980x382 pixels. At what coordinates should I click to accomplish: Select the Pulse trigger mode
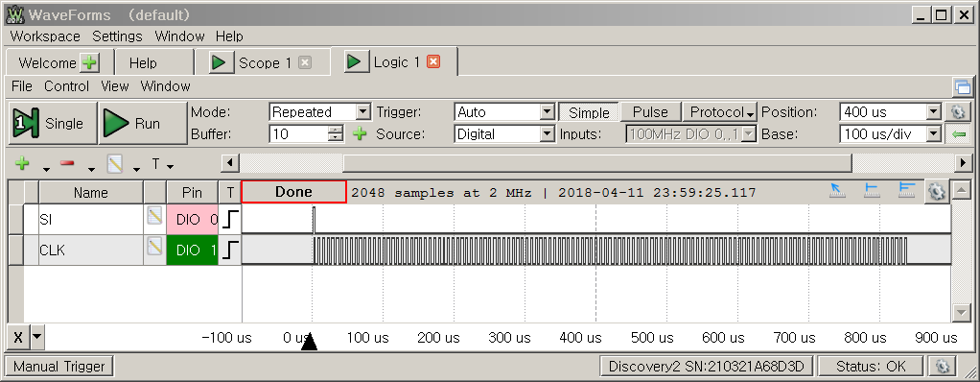650,112
